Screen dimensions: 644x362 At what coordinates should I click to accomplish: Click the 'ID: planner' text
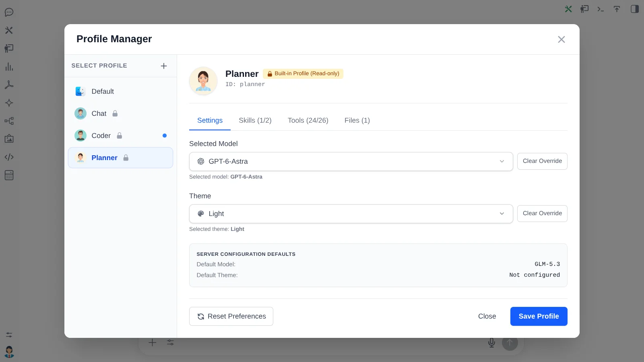(245, 84)
